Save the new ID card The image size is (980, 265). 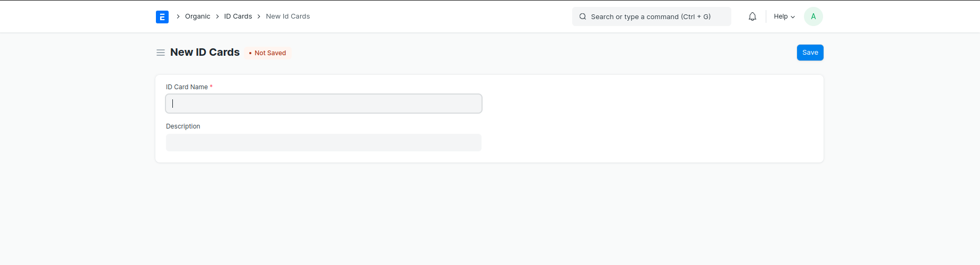[x=810, y=53]
